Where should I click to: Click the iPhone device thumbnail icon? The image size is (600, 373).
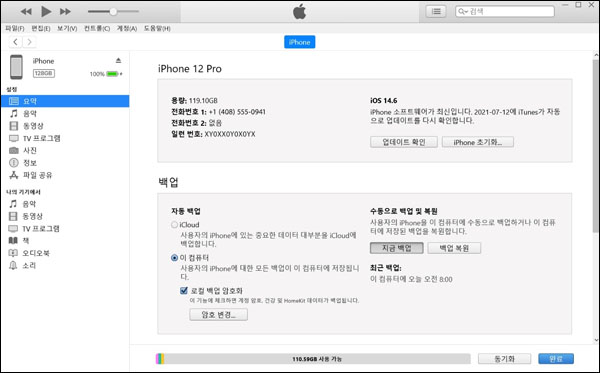16,67
